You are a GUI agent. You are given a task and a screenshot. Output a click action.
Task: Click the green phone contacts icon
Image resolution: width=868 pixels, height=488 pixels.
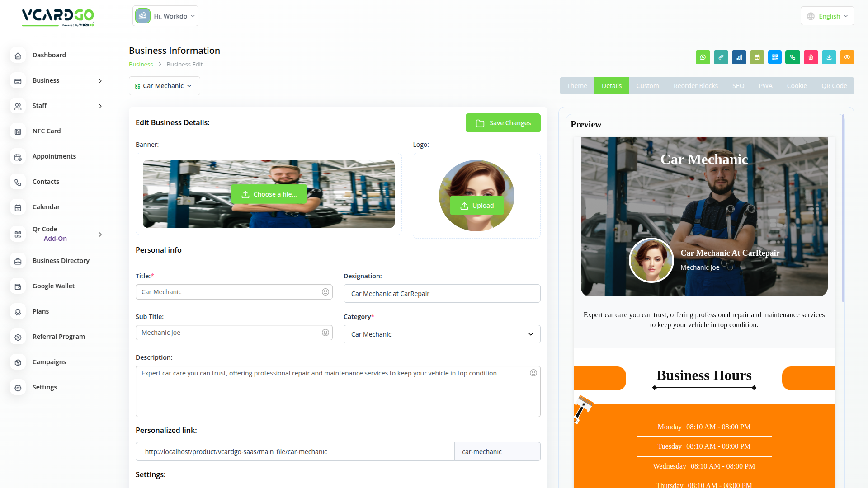793,57
